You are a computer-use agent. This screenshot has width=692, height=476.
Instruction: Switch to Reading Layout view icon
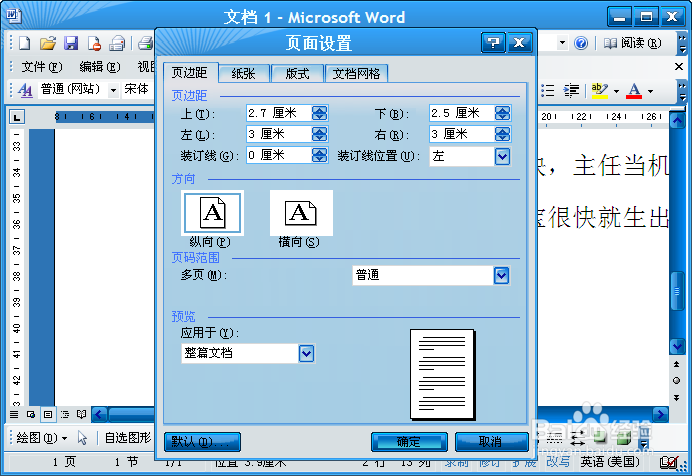[x=81, y=414]
